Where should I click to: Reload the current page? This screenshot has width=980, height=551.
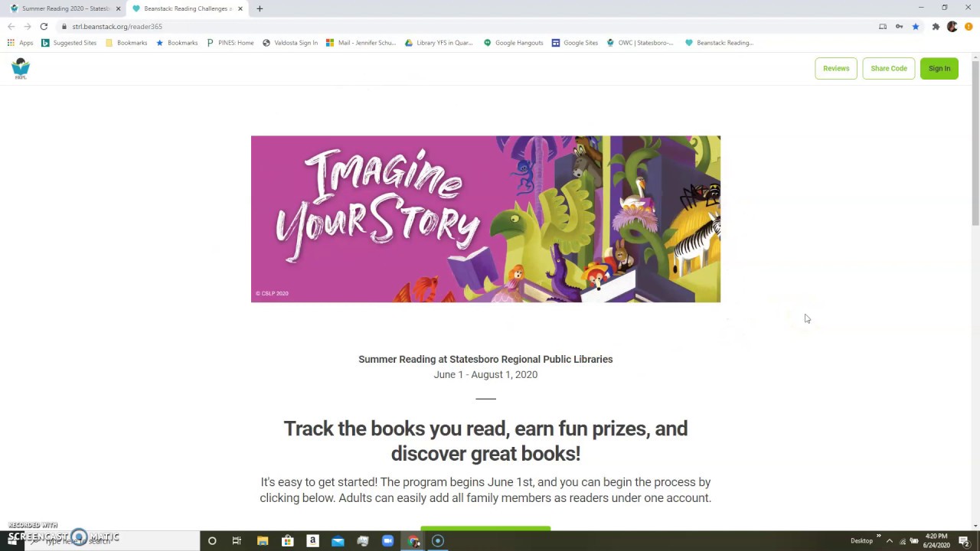point(44,26)
